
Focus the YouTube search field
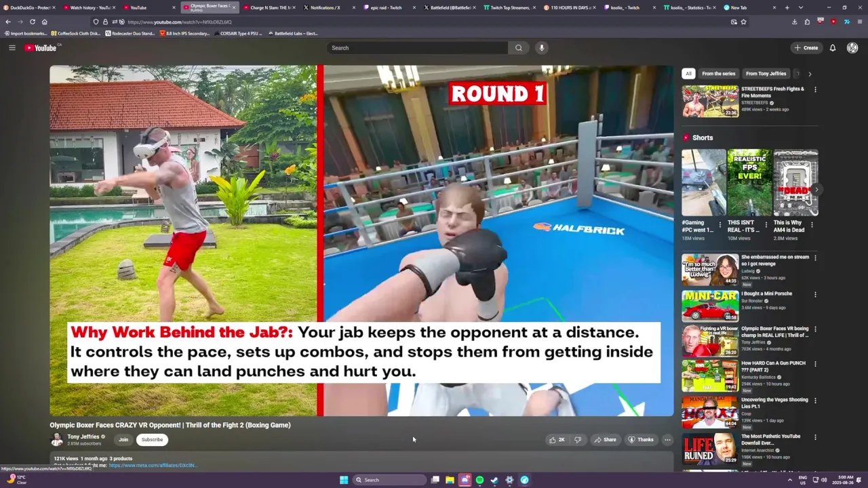click(x=416, y=47)
